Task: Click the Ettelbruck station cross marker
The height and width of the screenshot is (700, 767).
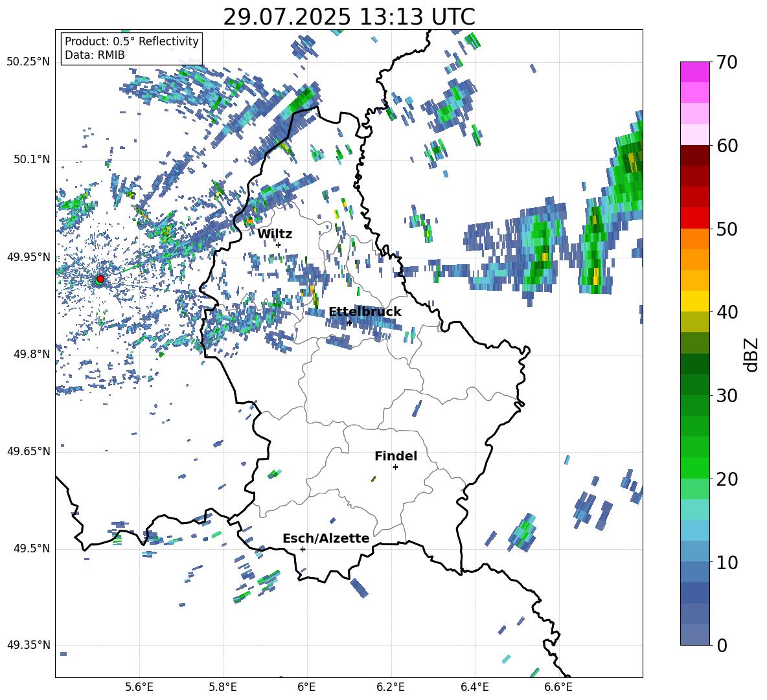Action: point(349,322)
